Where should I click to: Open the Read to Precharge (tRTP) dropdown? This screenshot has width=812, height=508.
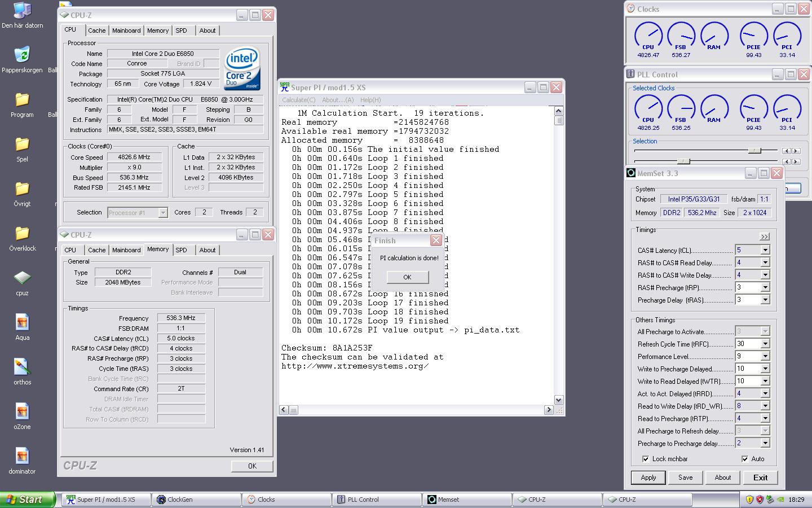click(x=765, y=418)
